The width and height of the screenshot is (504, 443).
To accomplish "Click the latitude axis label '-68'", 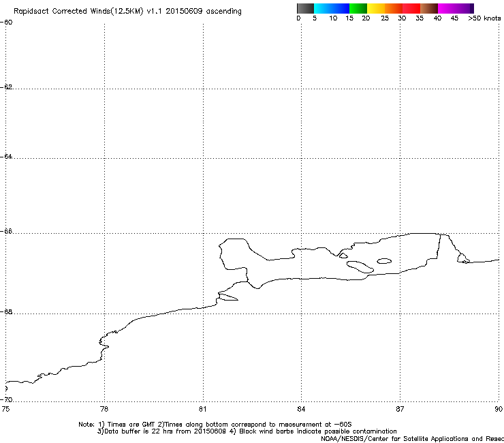I will (6, 311).
